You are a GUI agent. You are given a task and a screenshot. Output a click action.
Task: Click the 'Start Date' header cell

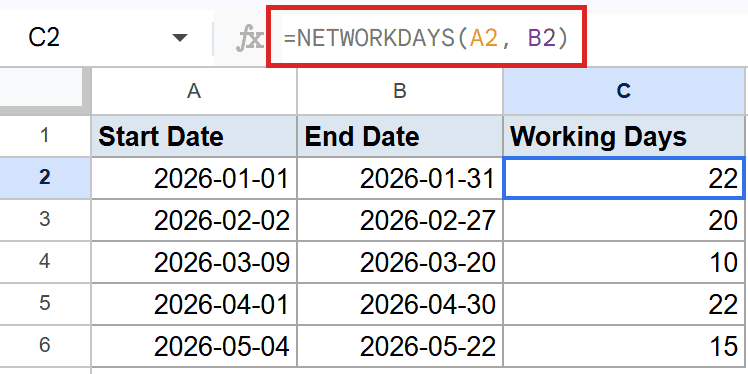[x=194, y=136]
